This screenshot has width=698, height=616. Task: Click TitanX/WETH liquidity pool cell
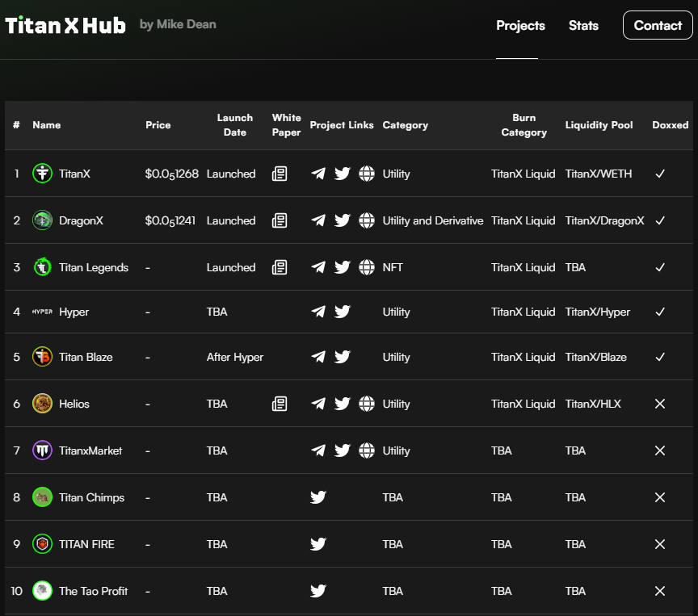point(599,174)
